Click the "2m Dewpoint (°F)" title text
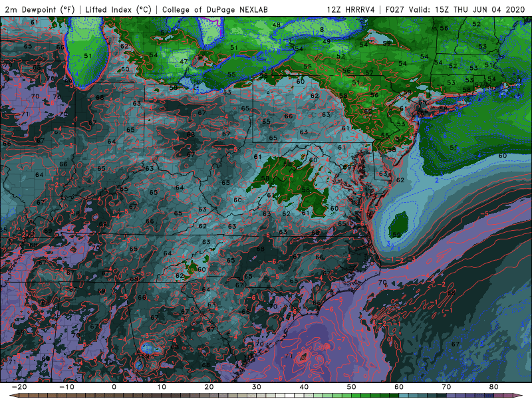Viewport: 532px width, 399px height. (x=40, y=9)
